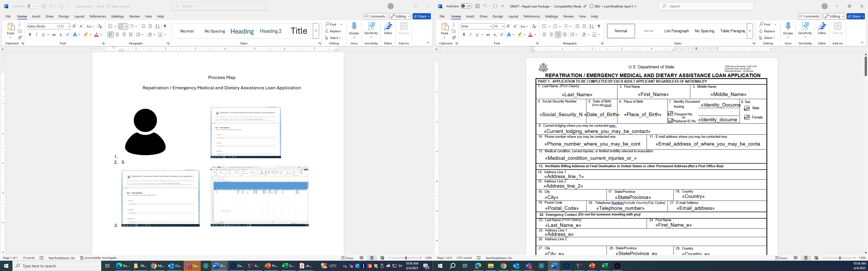Click Center align icon in right window

[551, 35]
